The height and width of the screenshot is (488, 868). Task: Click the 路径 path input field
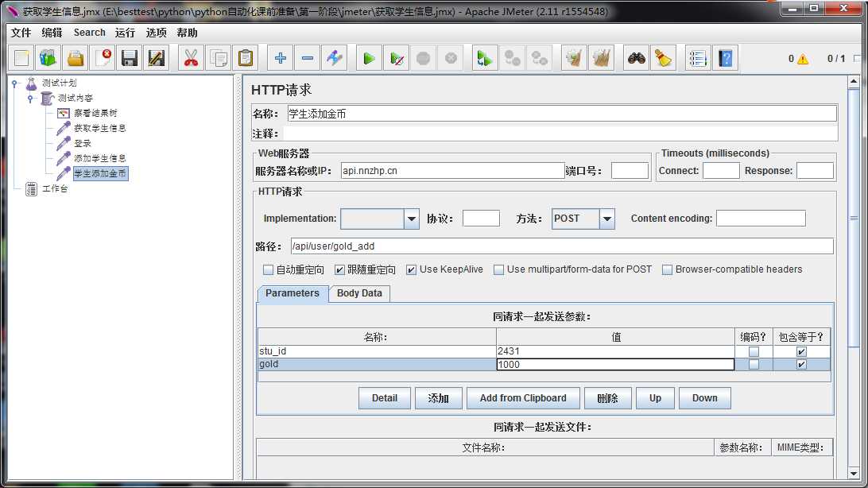[x=561, y=246]
